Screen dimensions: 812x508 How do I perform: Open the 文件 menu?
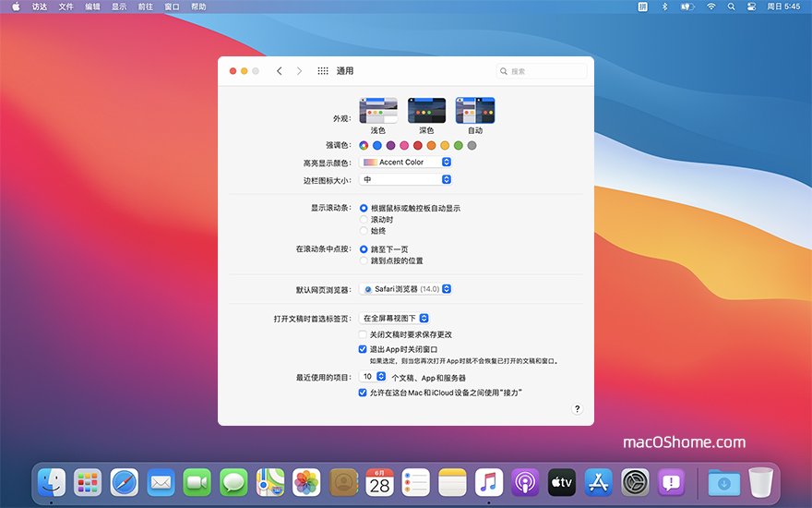coord(66,6)
